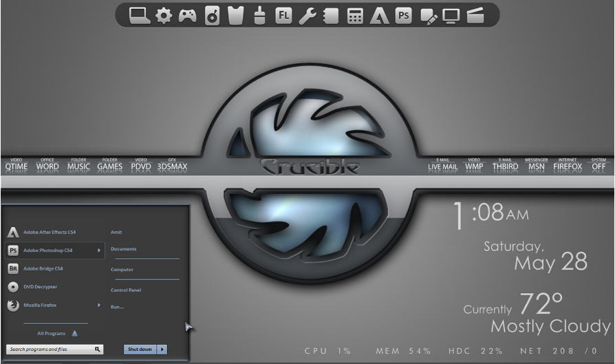Viewport: 615px width, 364px height.
Task: Click the Adobe Bridge BR icon
Action: [x=13, y=268]
